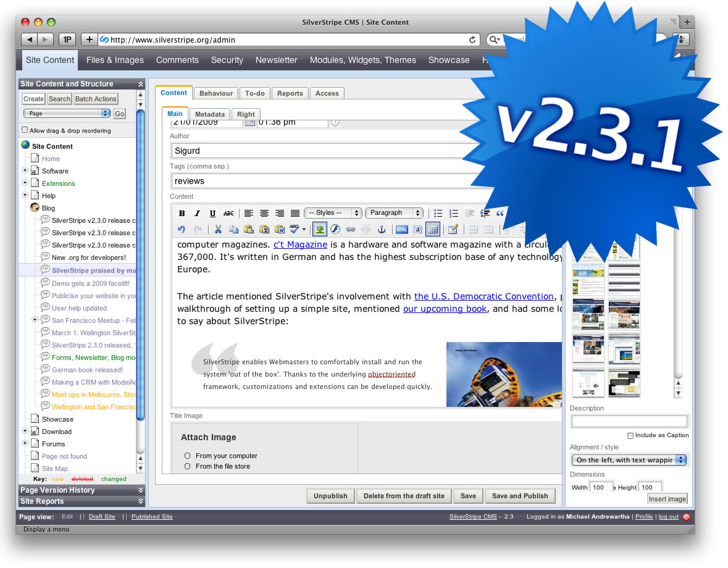This screenshot has height=568, width=728.
Task: Click the insert anchor icon
Action: coord(382,229)
